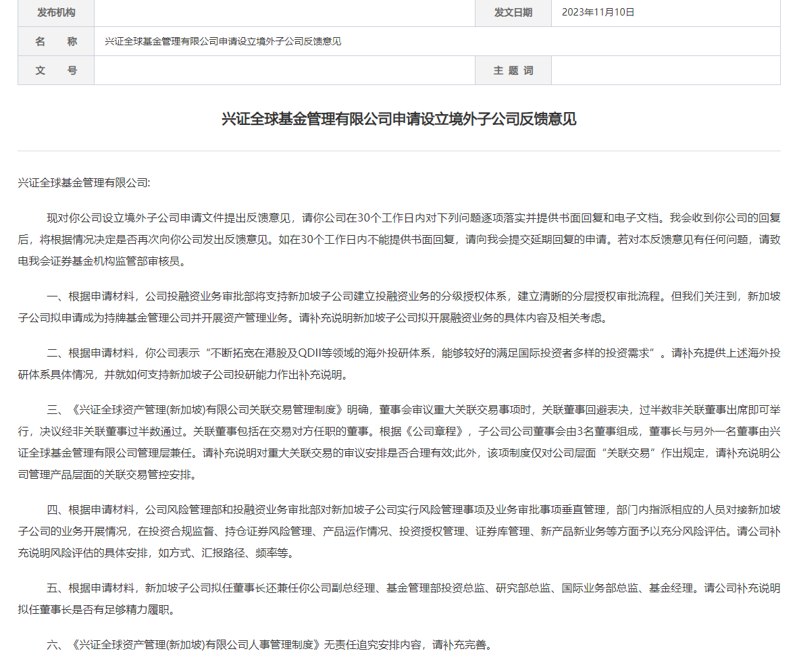Click the empty 主题词 value cell
797x672 pixels.
[665, 70]
